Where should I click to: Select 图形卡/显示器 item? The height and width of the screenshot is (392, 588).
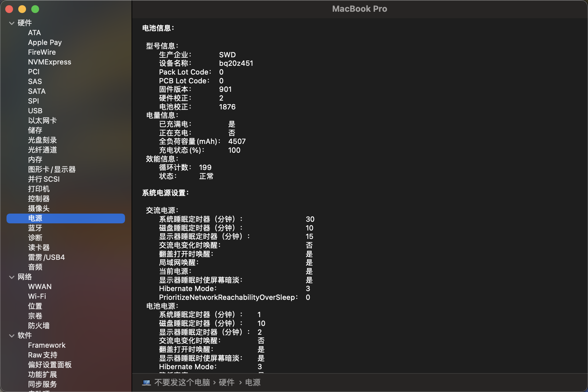(x=52, y=170)
